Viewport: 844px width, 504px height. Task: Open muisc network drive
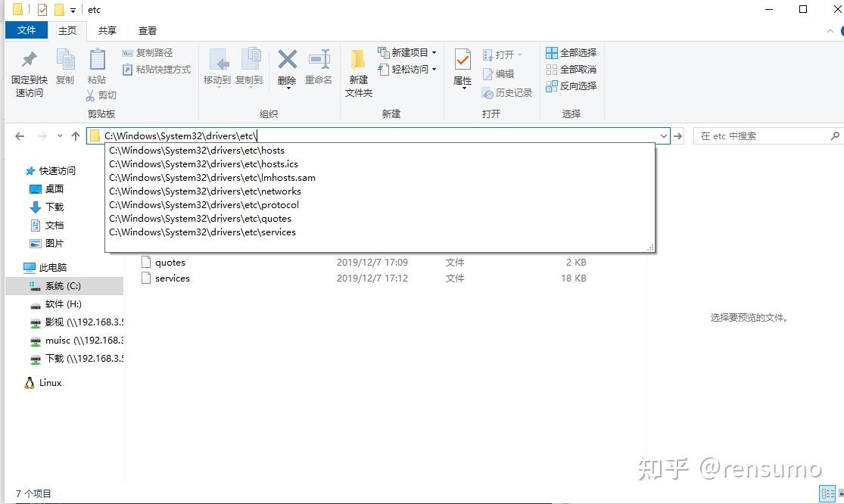(76, 341)
